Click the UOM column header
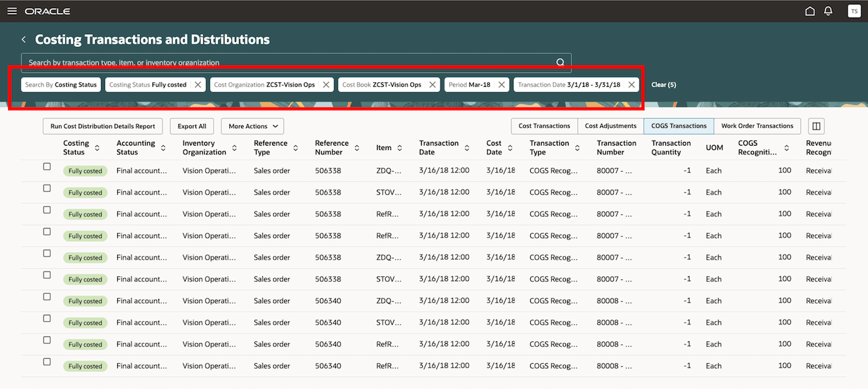 pos(714,147)
